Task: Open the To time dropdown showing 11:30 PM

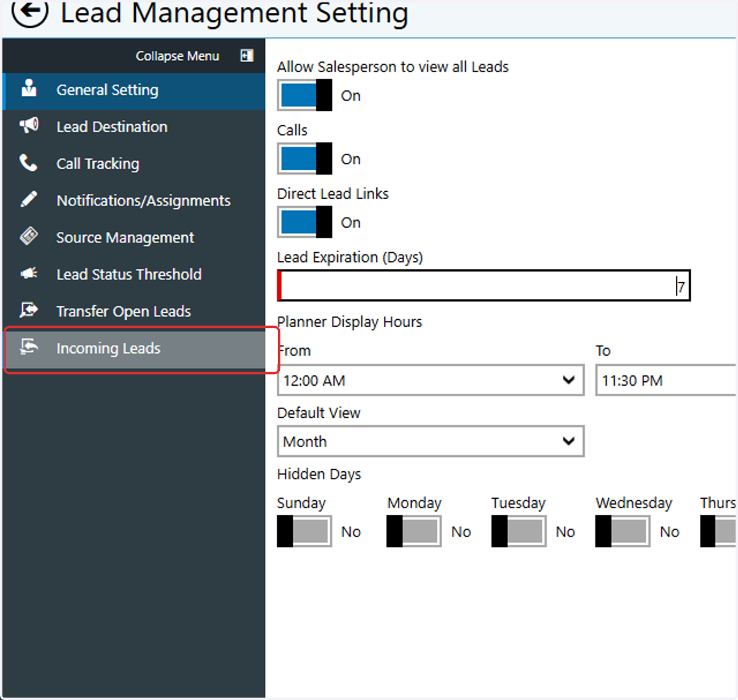Action: click(x=666, y=380)
